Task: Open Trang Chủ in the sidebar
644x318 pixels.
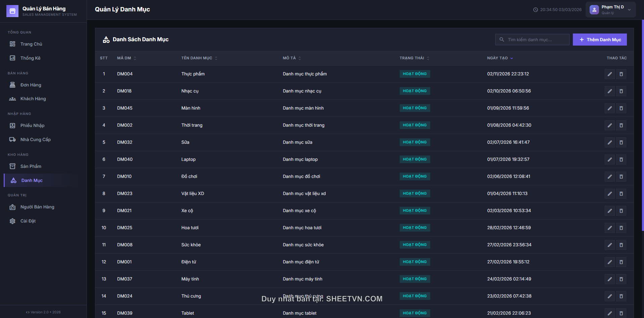Action: pos(31,44)
